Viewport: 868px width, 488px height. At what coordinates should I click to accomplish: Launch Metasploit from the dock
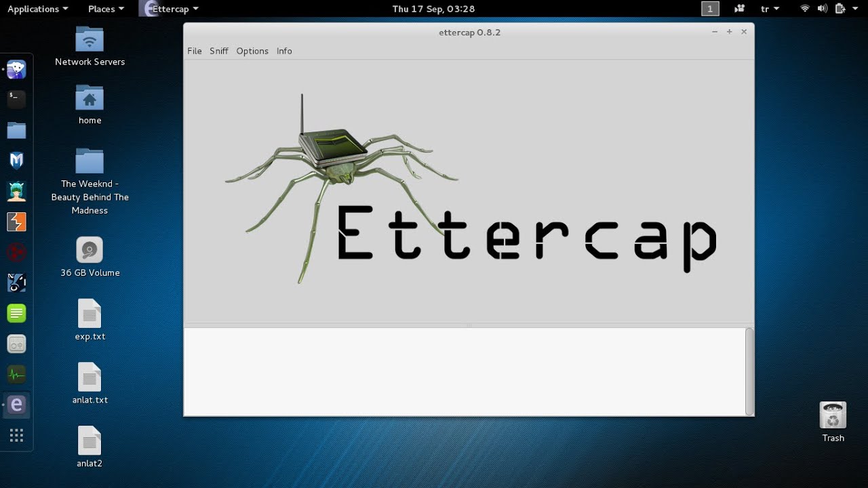(x=16, y=161)
